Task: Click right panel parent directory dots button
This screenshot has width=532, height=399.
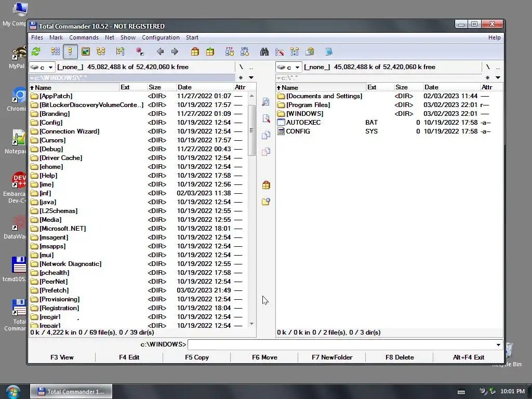Action: (x=498, y=67)
